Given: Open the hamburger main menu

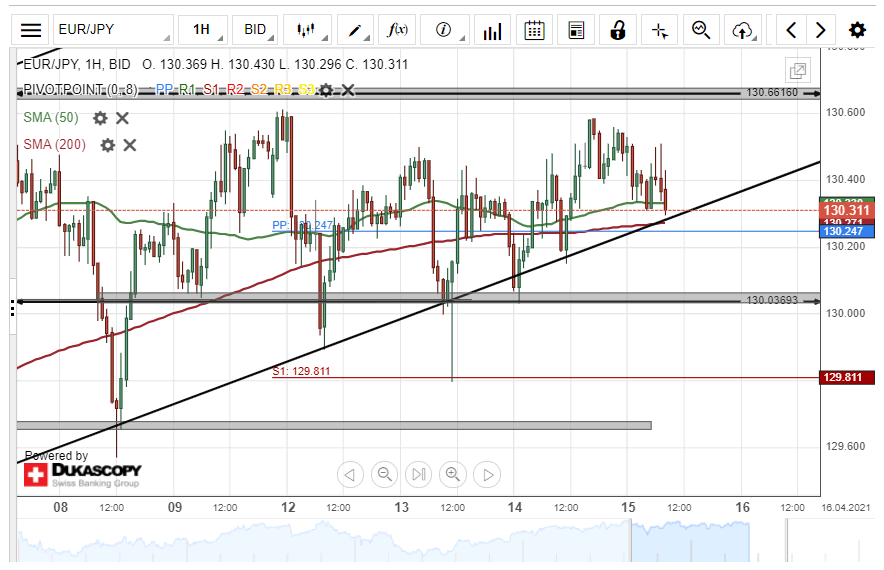Looking at the screenshot, I should 32,30.
